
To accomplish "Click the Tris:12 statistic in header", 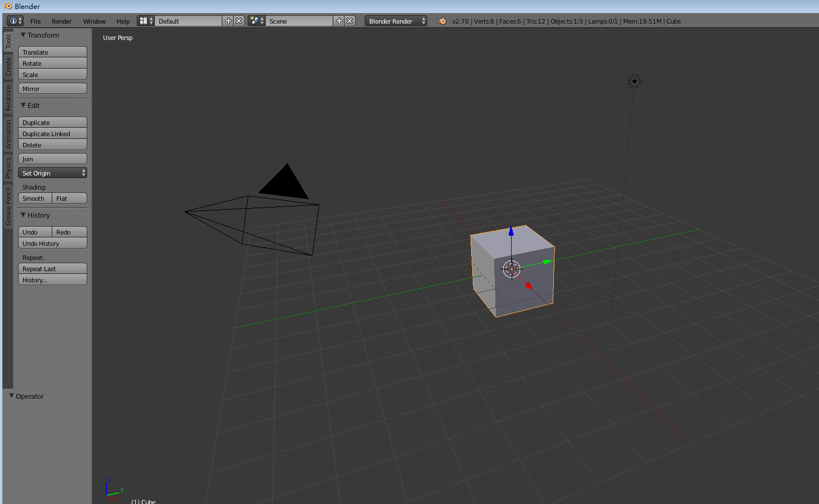I will (536, 21).
